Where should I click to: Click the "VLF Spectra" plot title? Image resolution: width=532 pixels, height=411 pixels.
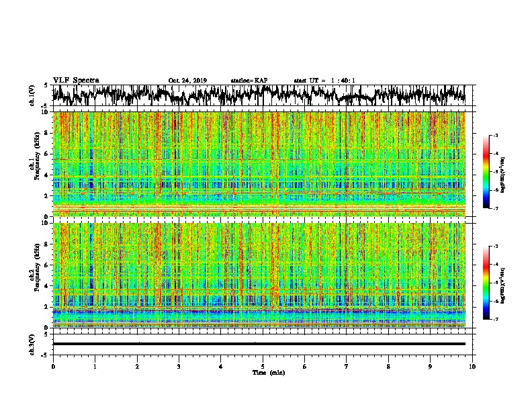coord(76,81)
